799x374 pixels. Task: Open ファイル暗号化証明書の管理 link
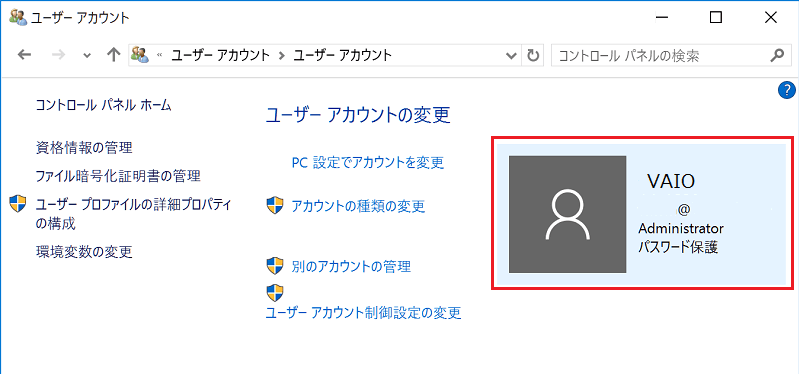coord(118,176)
